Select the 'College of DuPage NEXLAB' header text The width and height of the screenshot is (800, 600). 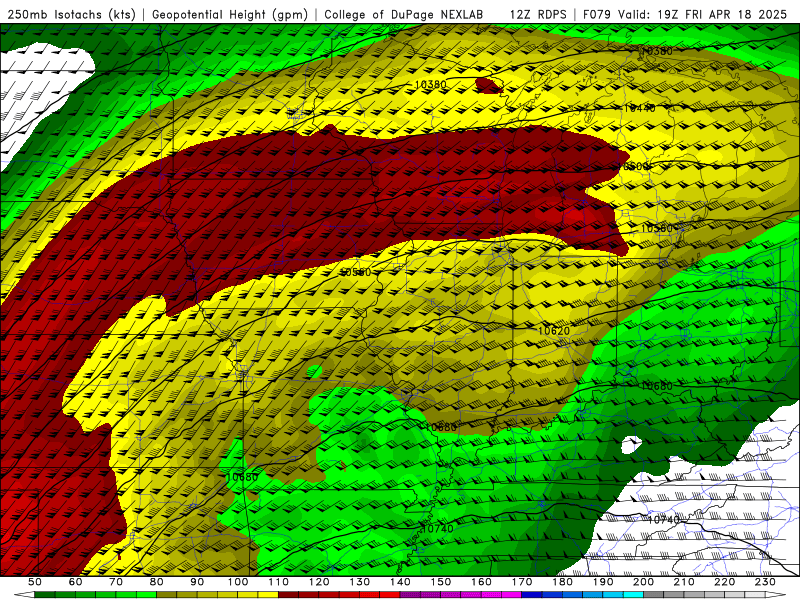pos(403,14)
